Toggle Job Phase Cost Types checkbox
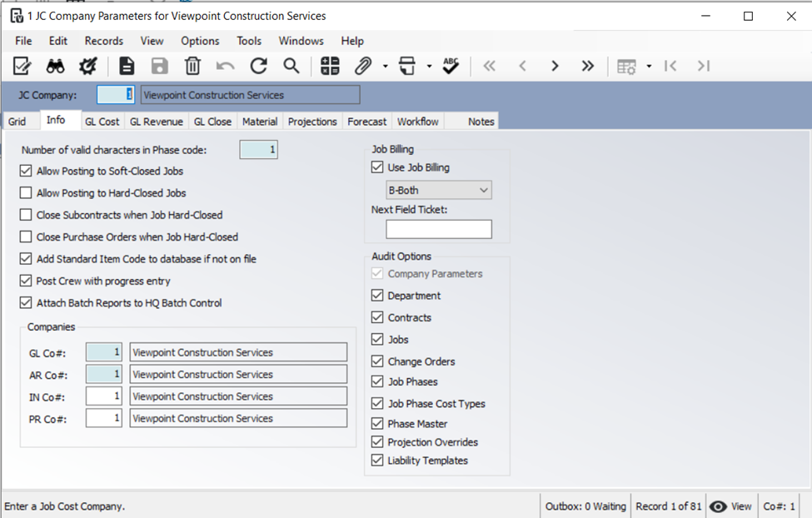Viewport: 812px width, 518px height. (377, 404)
